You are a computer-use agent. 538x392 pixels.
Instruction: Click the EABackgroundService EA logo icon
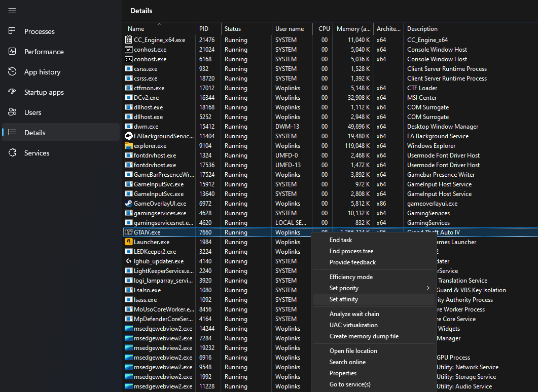128,136
